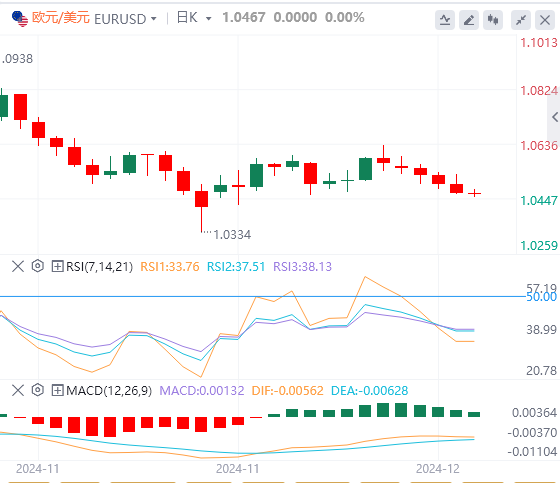Select the RSI1:33.76 orange legend value
This screenshot has height=483, width=560.
pos(170,267)
